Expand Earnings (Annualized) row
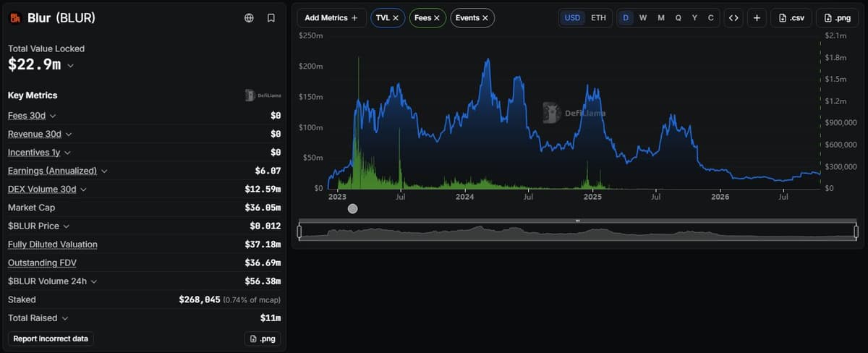Viewport: 868px width, 353px height. [x=104, y=171]
